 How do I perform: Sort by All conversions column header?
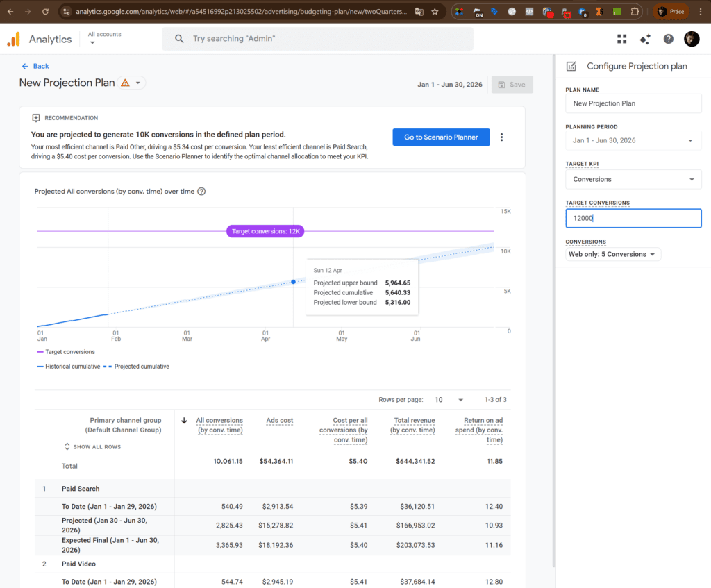click(219, 425)
